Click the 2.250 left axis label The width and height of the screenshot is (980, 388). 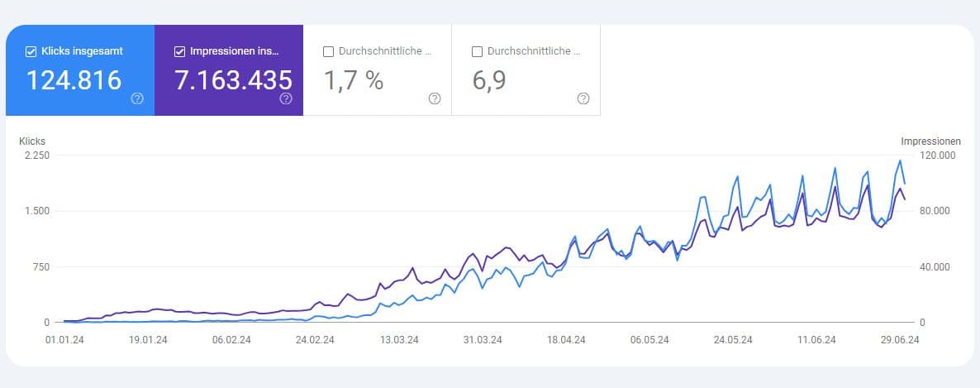tap(38, 156)
